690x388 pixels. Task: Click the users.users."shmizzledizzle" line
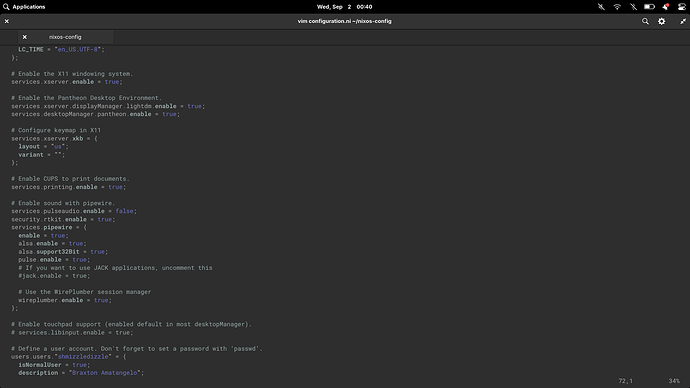69,357
